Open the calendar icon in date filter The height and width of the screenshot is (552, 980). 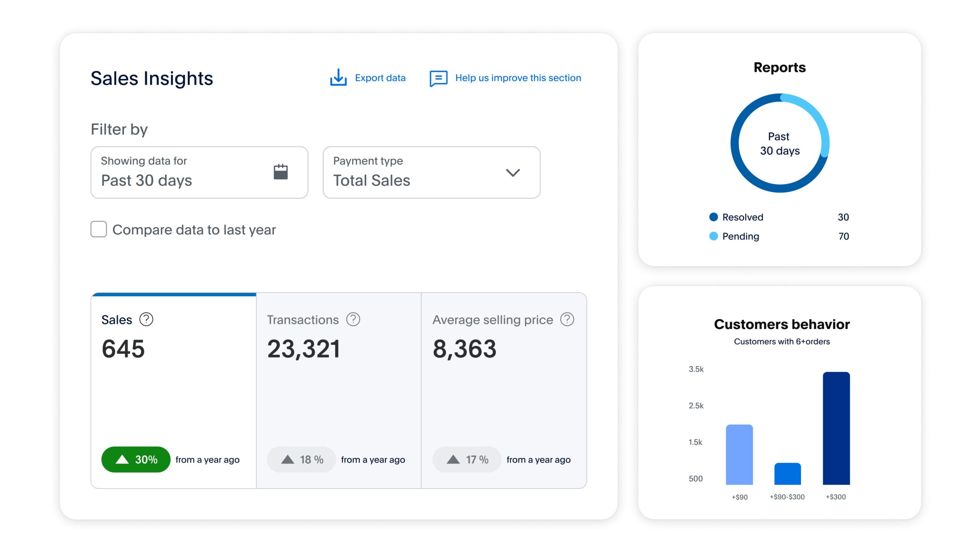coord(281,172)
